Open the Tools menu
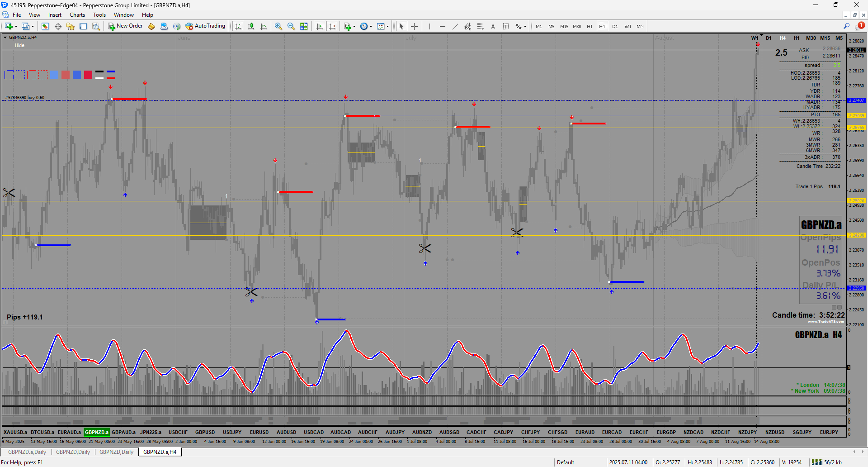The image size is (868, 467). [x=99, y=15]
